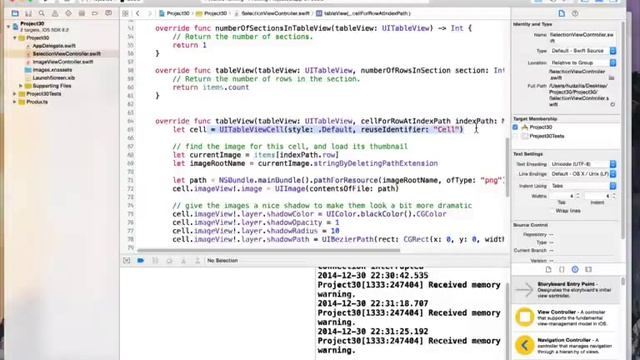Click the inspector panel vertical scrollbar
This screenshot has width=640, height=360.
click(622, 130)
